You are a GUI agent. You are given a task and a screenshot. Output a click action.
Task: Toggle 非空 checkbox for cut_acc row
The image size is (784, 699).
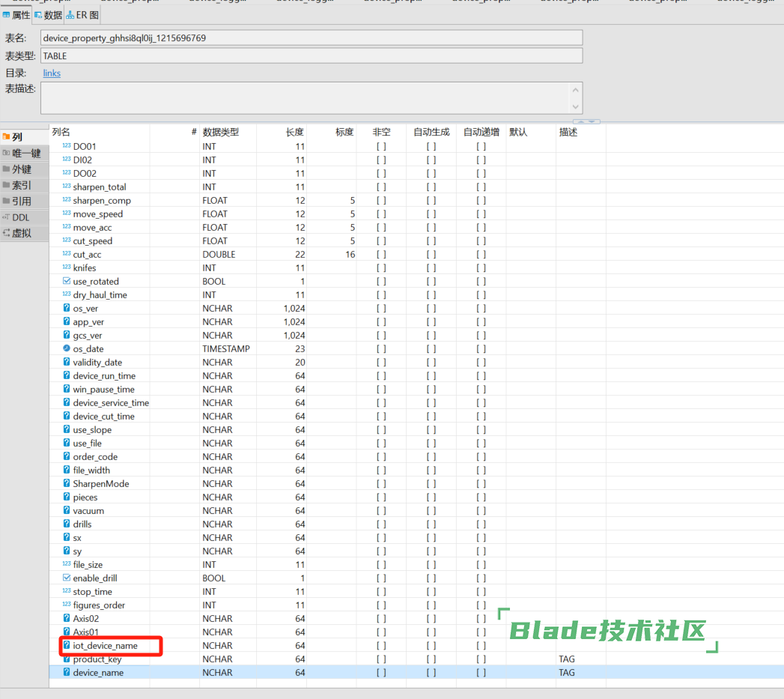click(x=381, y=255)
